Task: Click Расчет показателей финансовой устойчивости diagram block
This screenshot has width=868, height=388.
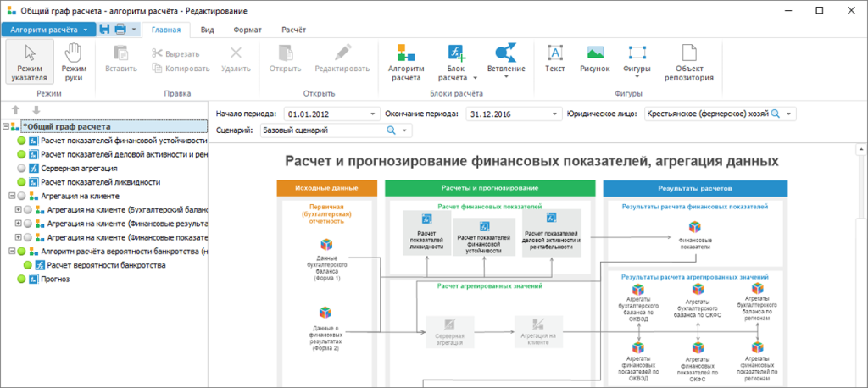Action: [x=484, y=236]
